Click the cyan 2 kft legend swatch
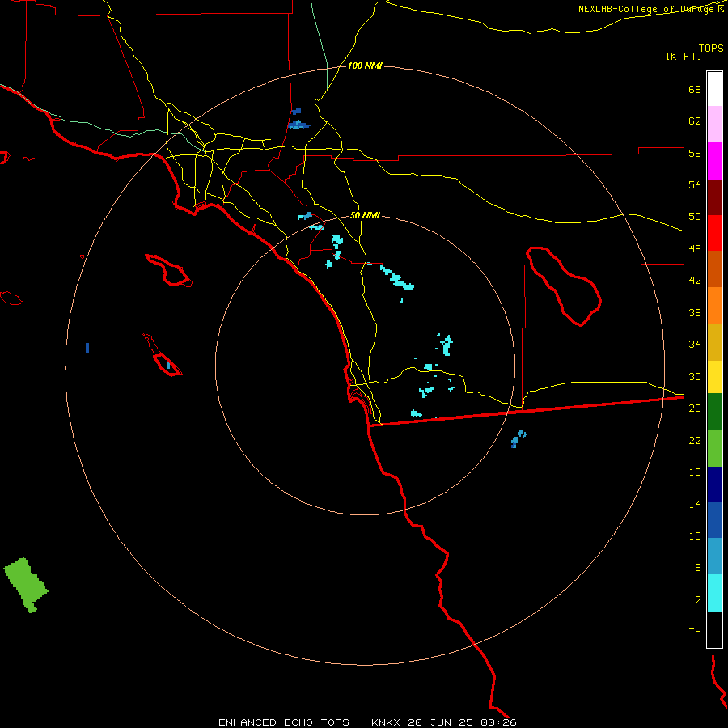Viewport: 728px width, 728px height. (x=714, y=593)
